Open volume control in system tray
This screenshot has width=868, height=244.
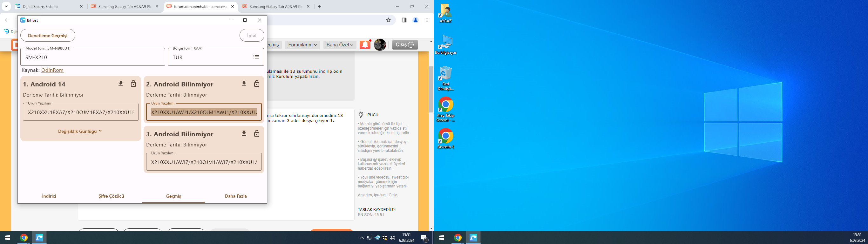coord(392,238)
